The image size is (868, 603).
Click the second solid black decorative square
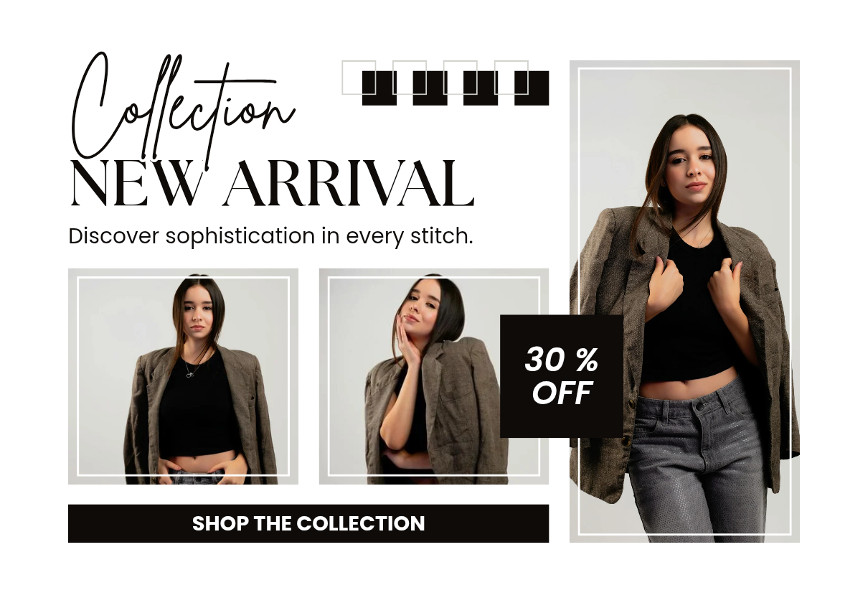click(430, 88)
